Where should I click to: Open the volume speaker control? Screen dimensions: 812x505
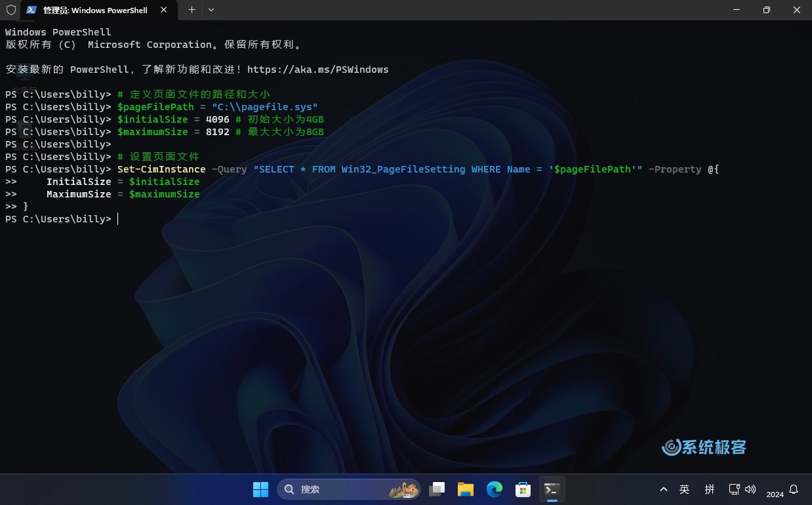750,489
